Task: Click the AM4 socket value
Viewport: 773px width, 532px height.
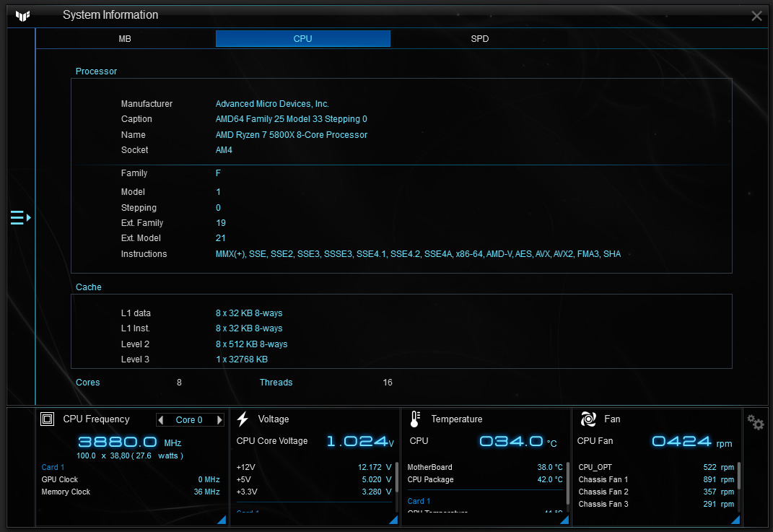Action: point(224,150)
